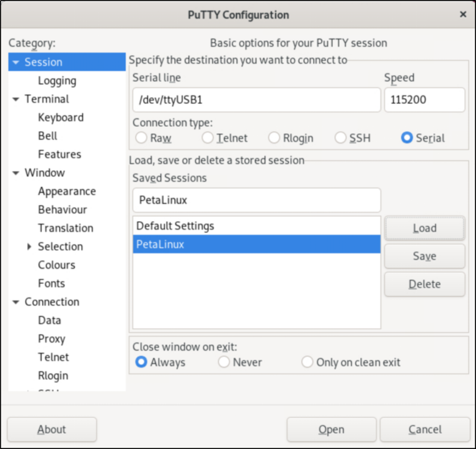Select Proxy under Connection

tap(51, 339)
